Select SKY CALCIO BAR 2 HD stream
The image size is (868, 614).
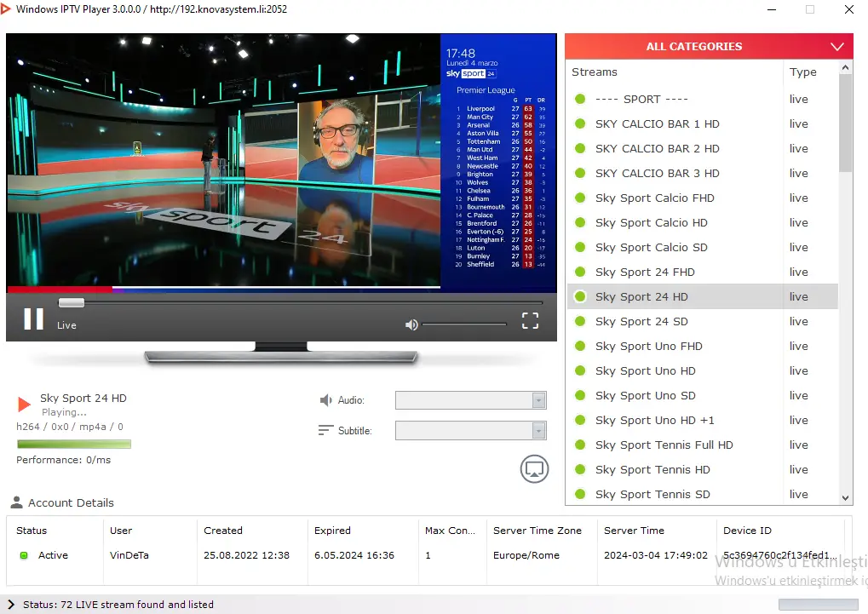click(x=702, y=148)
